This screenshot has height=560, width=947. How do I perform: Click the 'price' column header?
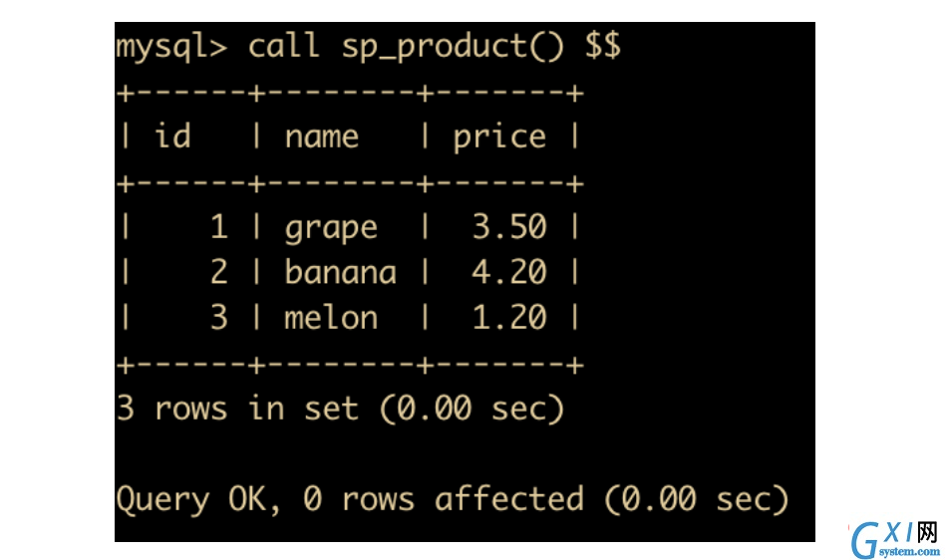click(499, 139)
